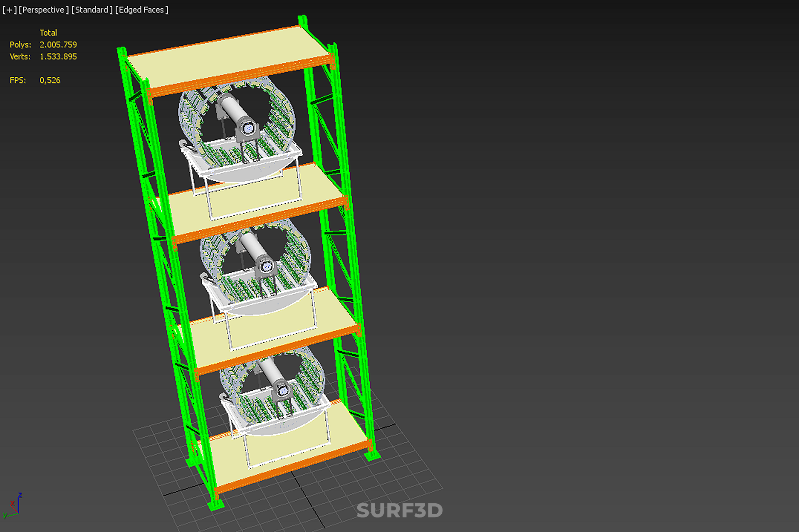Click the Polys count value
This screenshot has height=532, width=799.
click(58, 44)
